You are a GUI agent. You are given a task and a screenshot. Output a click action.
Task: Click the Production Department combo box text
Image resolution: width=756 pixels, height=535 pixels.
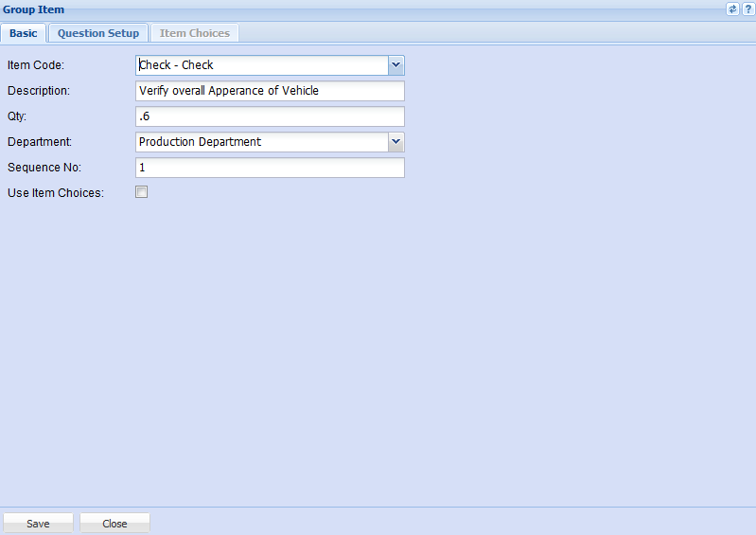(261, 142)
